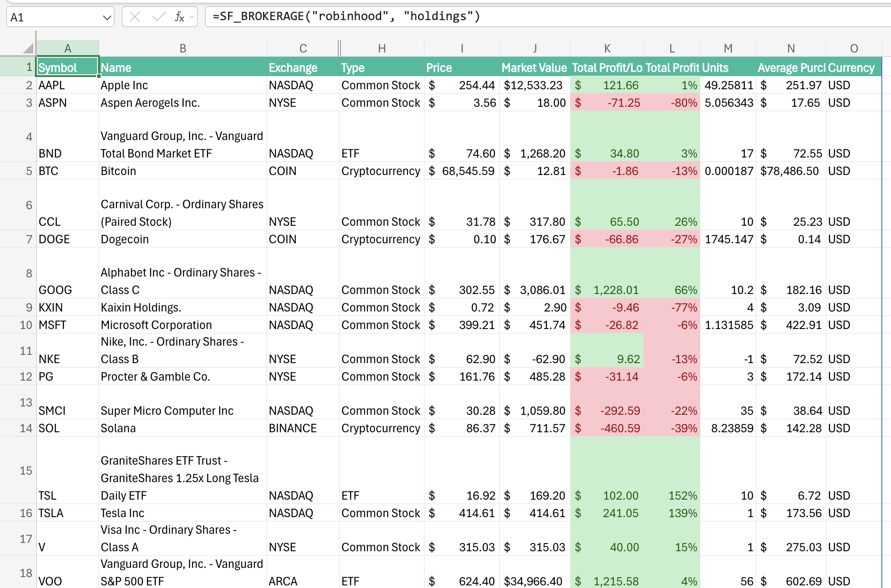The height and width of the screenshot is (588, 891).
Task: Click the Bitcoin price cell showing 68,545.59
Action: coord(462,171)
